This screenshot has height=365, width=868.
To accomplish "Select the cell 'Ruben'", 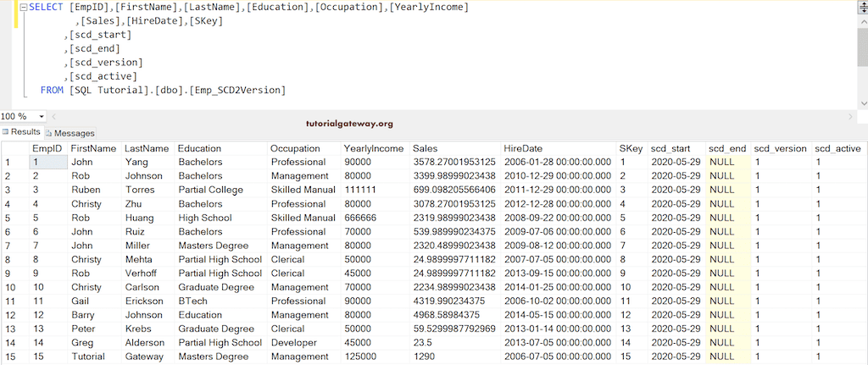I will (94, 190).
